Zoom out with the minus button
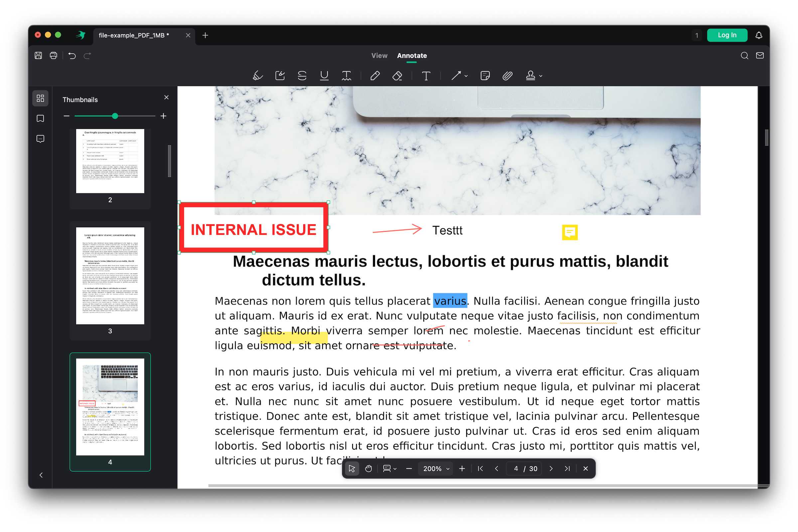The width and height of the screenshot is (798, 532). [409, 468]
